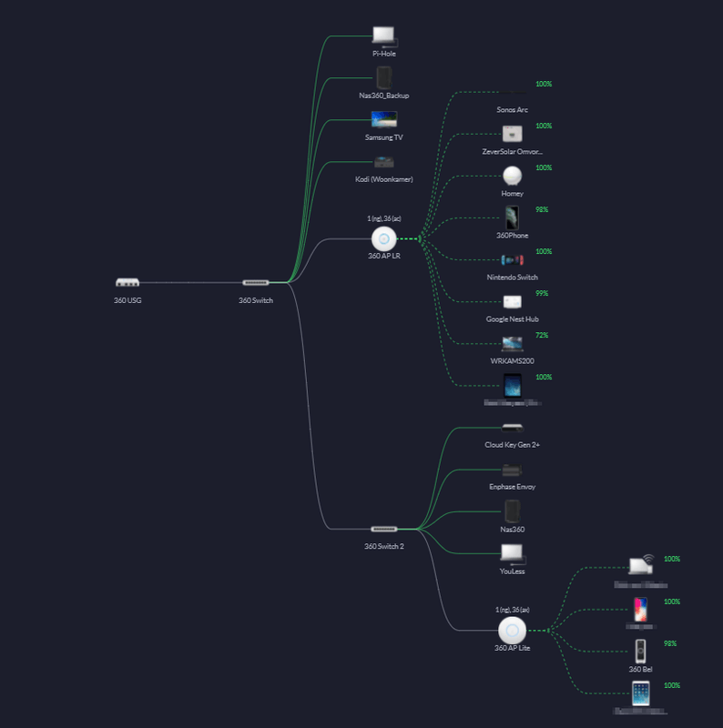Click the 99% signal by Google Nest Hub
Screen dimensions: 723x728
click(x=542, y=293)
